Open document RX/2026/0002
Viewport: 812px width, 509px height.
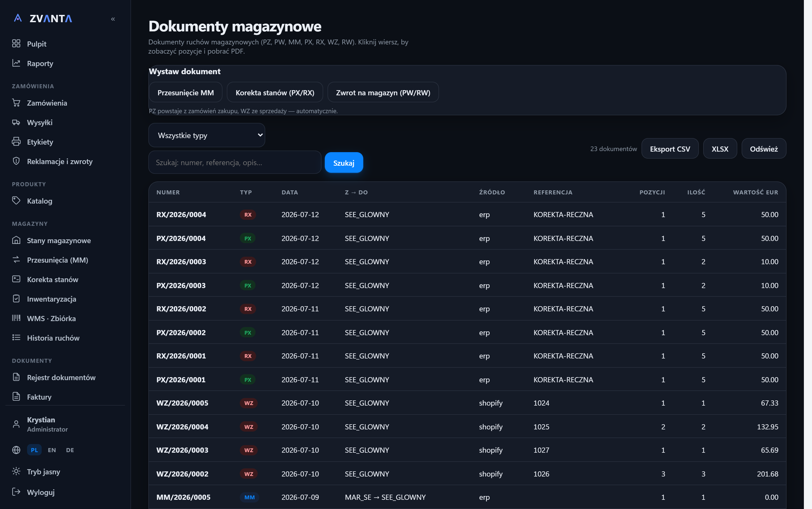(467, 309)
